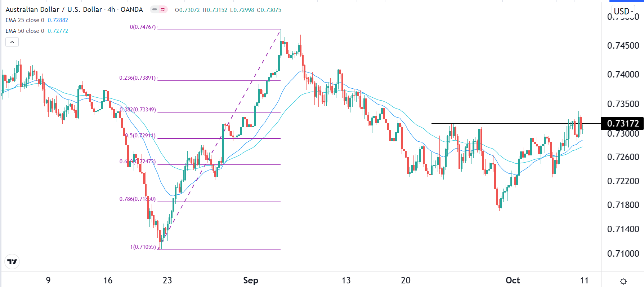Click the pink approximate-equals market status icon

(163, 10)
